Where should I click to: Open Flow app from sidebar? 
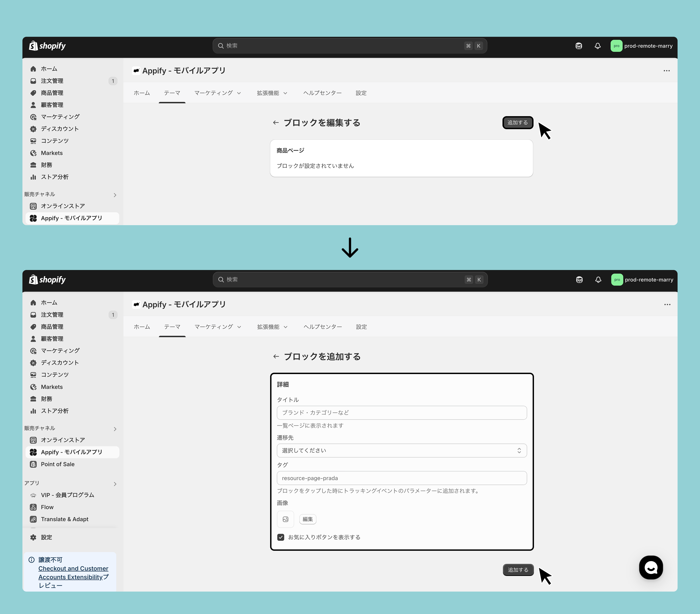click(47, 507)
